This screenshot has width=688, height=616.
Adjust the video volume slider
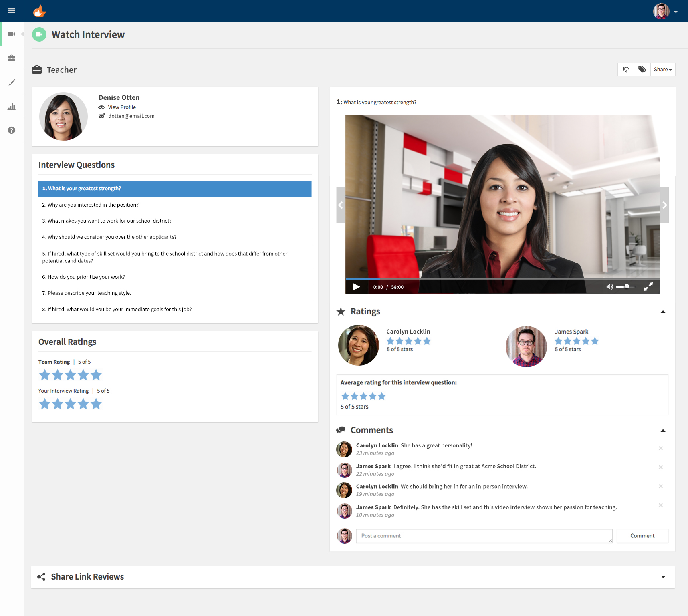(626, 286)
